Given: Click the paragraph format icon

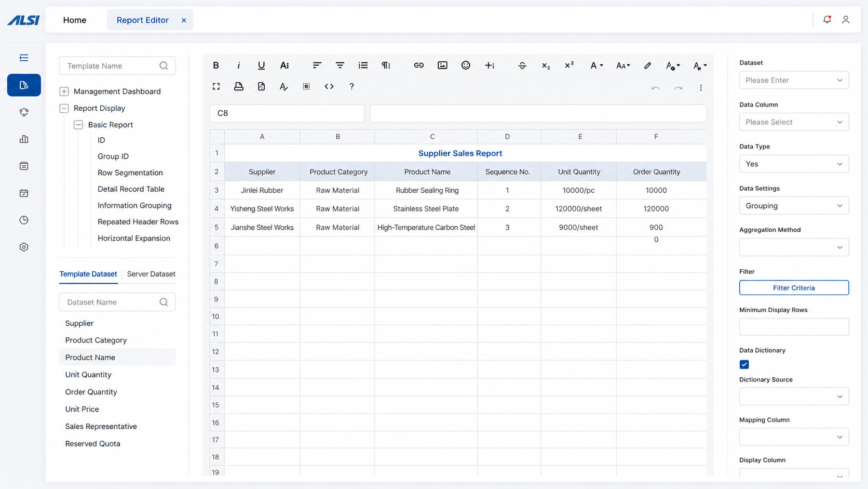Looking at the screenshot, I should [386, 65].
